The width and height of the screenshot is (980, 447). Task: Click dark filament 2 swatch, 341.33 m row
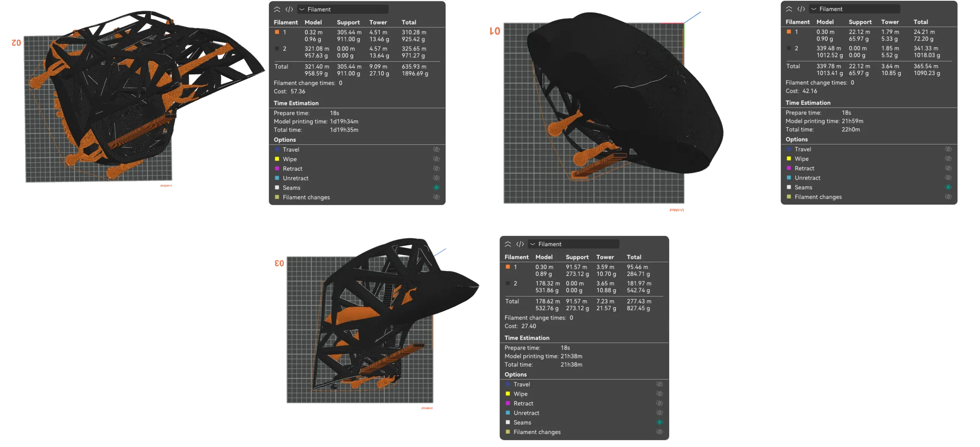point(789,48)
